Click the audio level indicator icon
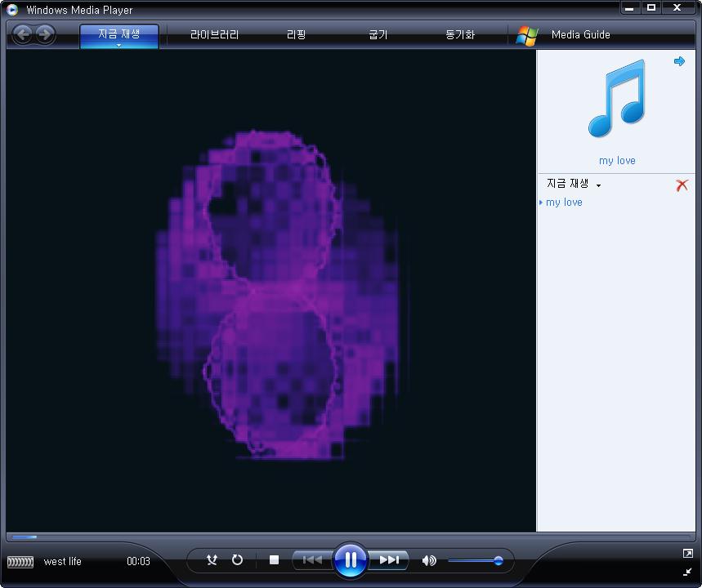Screen dimensions: 702x588 [20, 562]
